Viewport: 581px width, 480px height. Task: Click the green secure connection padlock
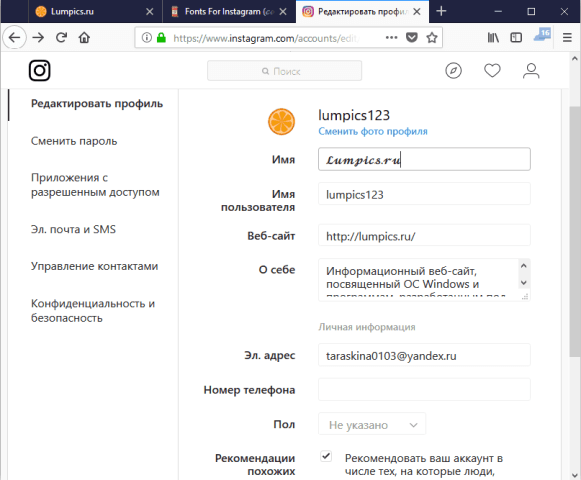tap(161, 37)
